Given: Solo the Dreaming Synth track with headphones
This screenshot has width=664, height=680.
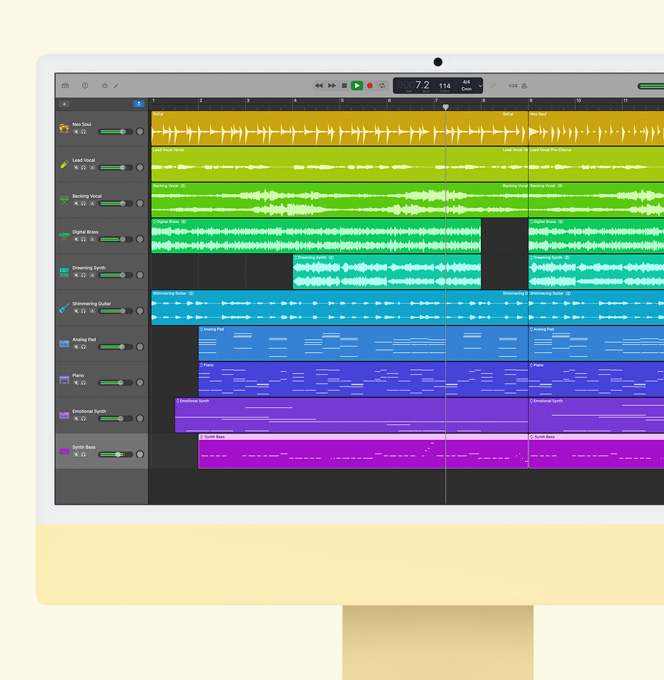Looking at the screenshot, I should point(84,275).
